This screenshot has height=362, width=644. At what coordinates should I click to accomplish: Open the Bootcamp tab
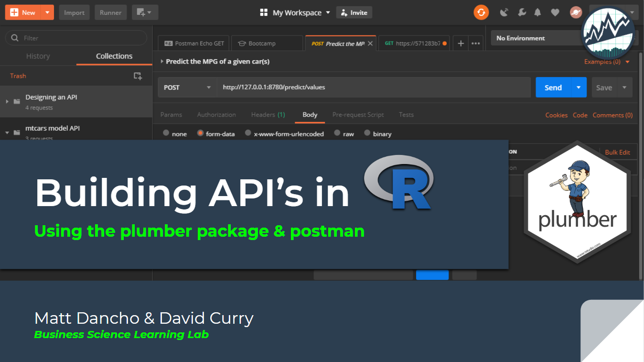[268, 43]
